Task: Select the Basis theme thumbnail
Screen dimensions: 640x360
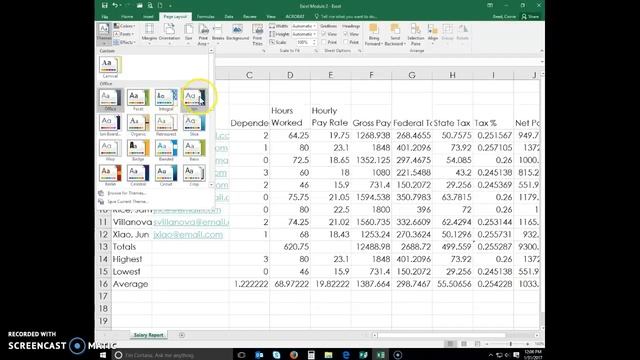Action: coord(194,150)
